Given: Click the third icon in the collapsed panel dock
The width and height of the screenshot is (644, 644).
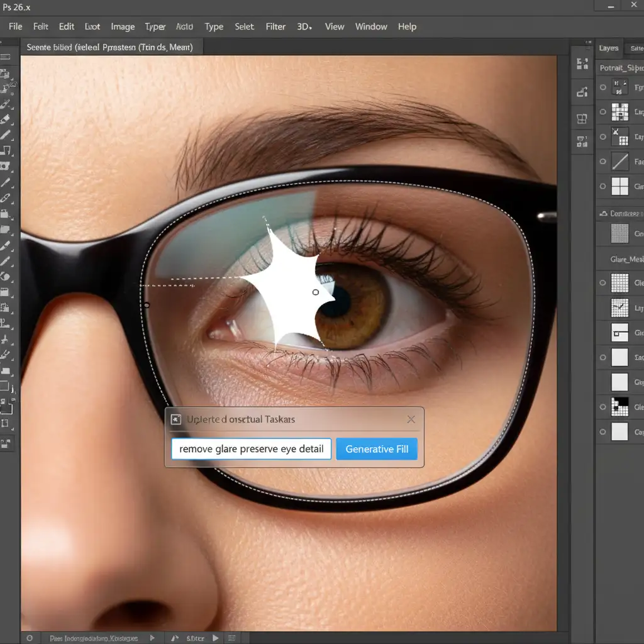Looking at the screenshot, I should [x=582, y=118].
